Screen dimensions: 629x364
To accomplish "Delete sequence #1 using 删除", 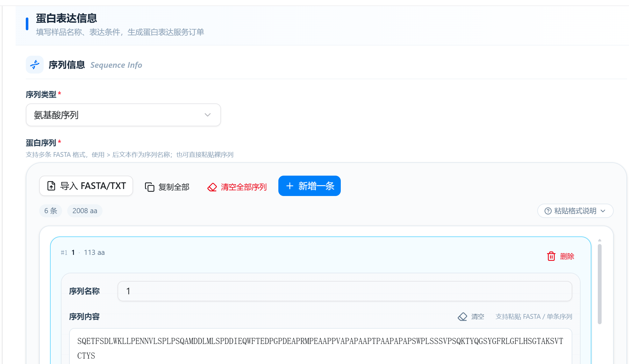I will (x=561, y=256).
